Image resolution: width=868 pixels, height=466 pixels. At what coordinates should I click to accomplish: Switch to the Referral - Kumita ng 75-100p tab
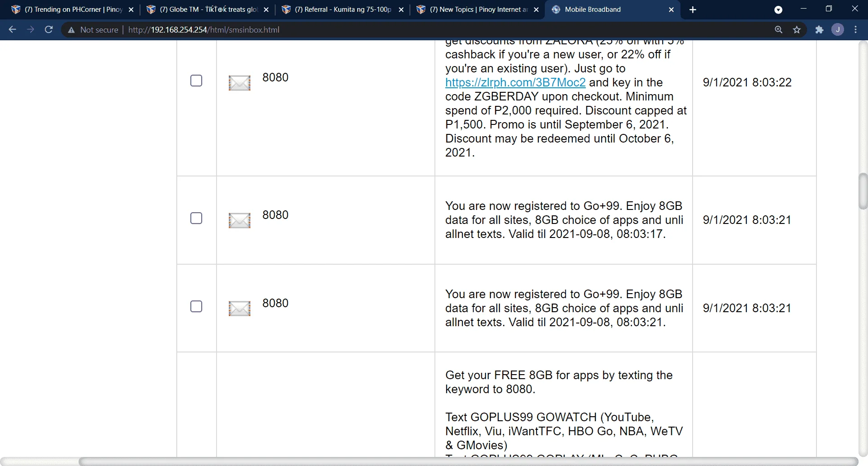pos(343,10)
